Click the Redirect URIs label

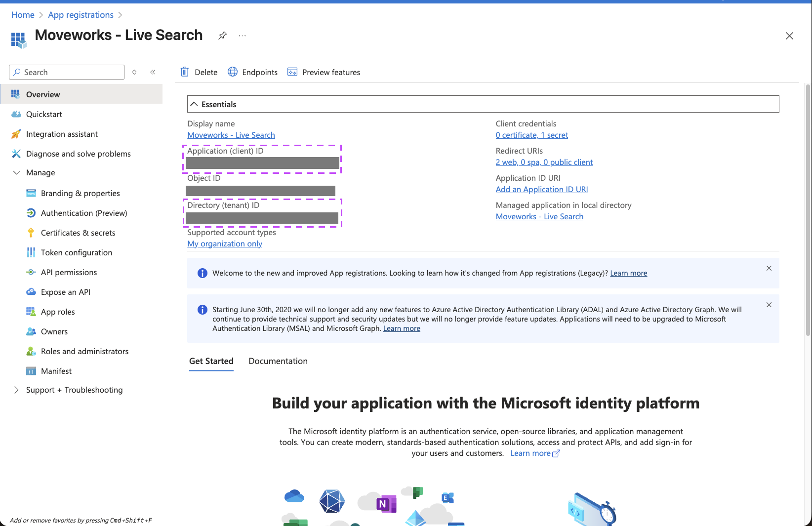tap(519, 151)
